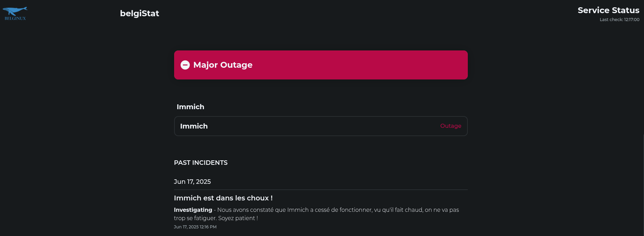Click the BELGINUX text under the whale
Screen dimensions: 644x236
(x=15, y=19)
